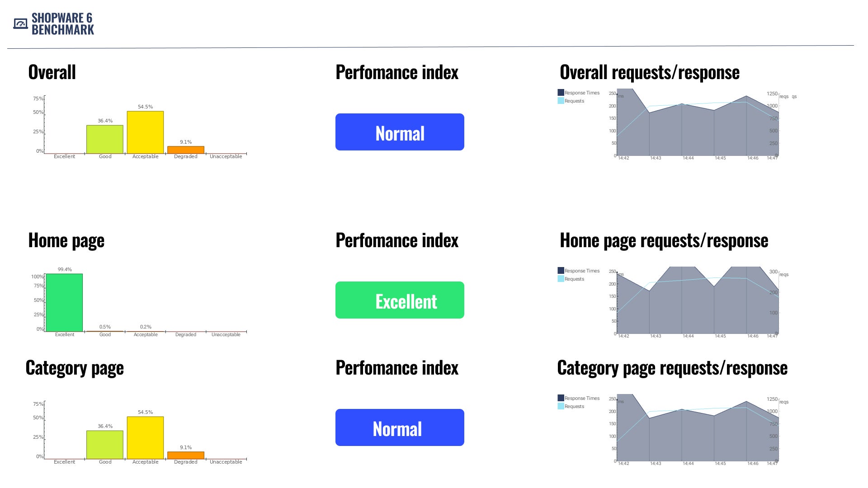The width and height of the screenshot is (868, 488).
Task: Click the 14:43 marker on Category page requests chart
Action: tap(656, 464)
